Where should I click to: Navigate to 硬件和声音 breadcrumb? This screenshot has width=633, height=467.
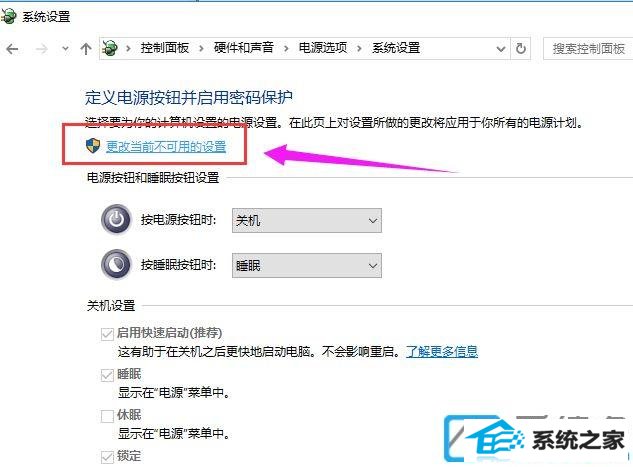click(x=244, y=48)
